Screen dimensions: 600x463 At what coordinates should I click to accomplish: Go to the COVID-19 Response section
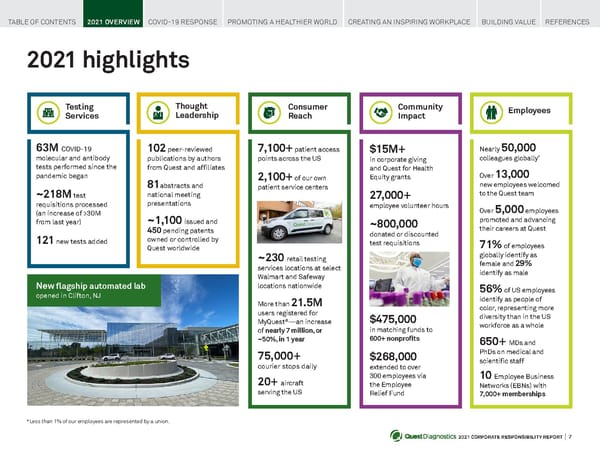coord(182,20)
